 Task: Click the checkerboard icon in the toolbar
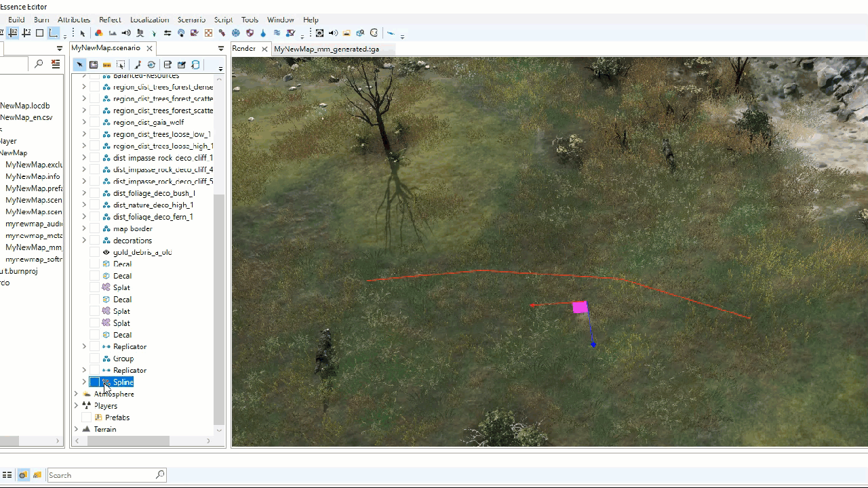208,33
